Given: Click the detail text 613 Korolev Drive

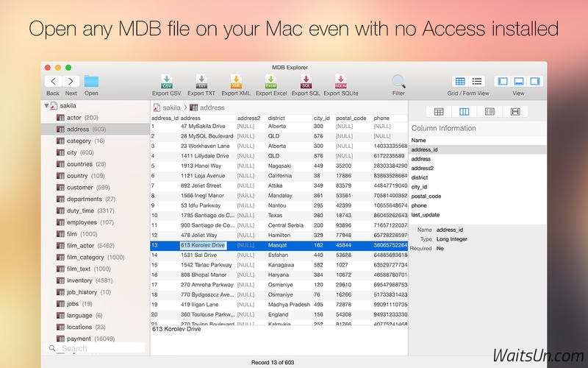Looking at the screenshot, I should 176,329.
